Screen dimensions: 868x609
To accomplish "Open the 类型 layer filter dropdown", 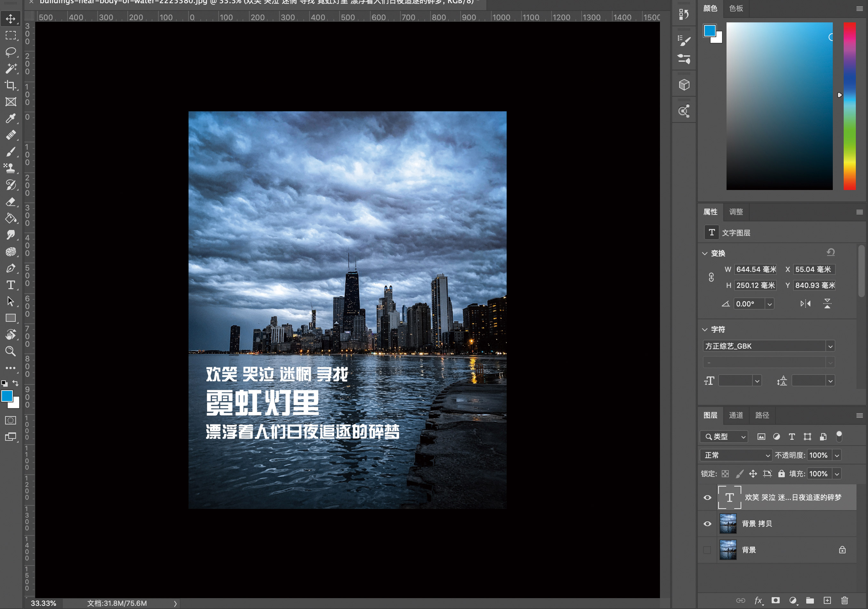I will tap(724, 437).
